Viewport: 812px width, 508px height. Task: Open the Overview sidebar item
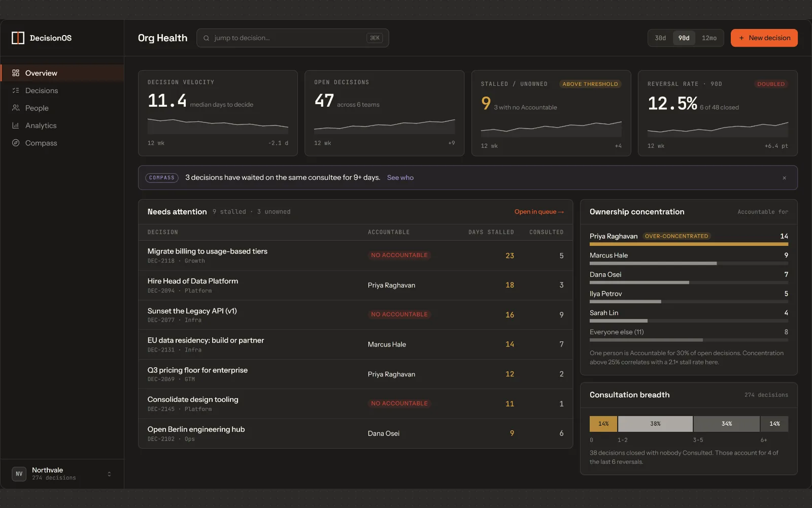62,73
